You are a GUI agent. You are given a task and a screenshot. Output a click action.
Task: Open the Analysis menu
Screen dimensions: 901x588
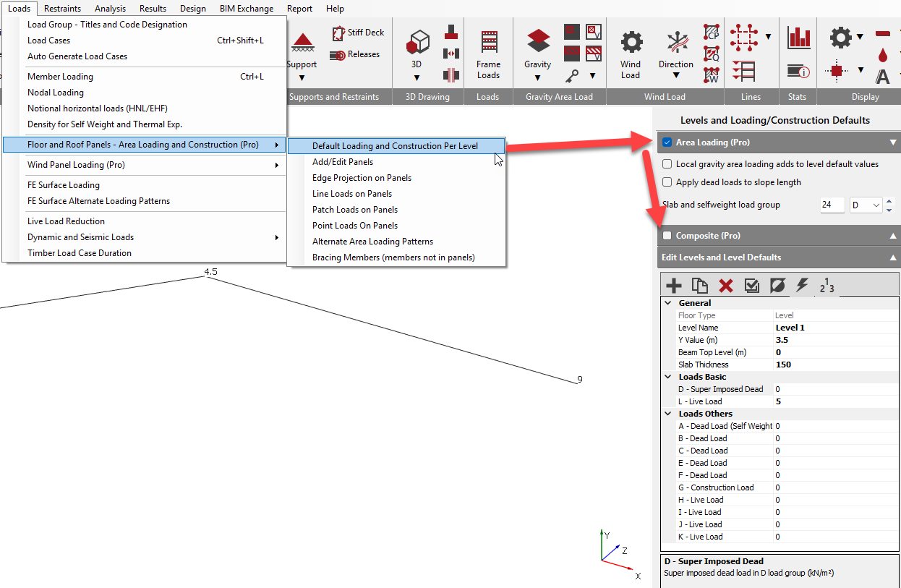110,9
